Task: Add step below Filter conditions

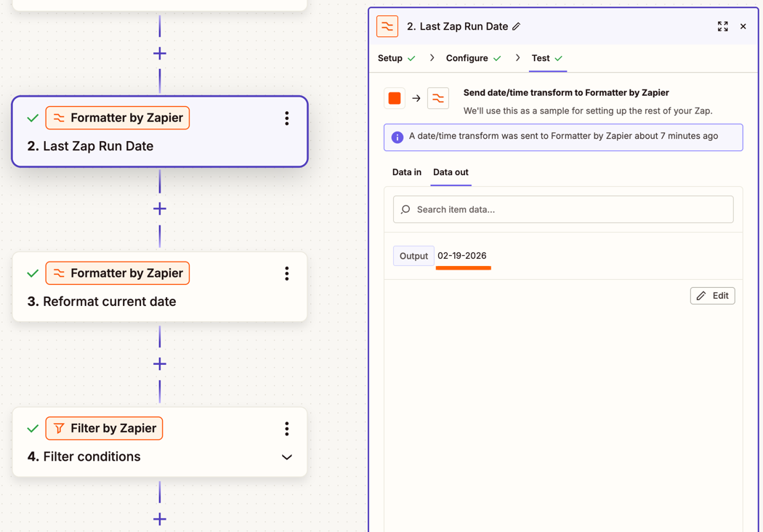Action: click(160, 519)
